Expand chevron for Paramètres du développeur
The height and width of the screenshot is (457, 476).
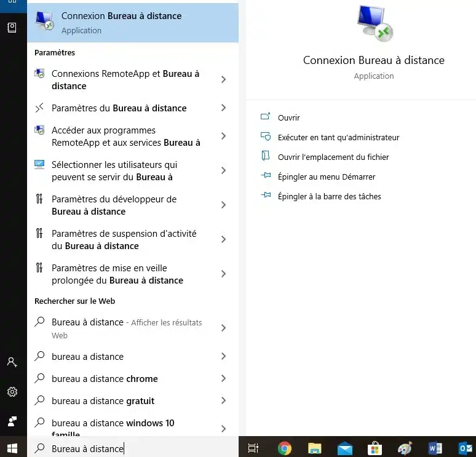pyautogui.click(x=224, y=205)
